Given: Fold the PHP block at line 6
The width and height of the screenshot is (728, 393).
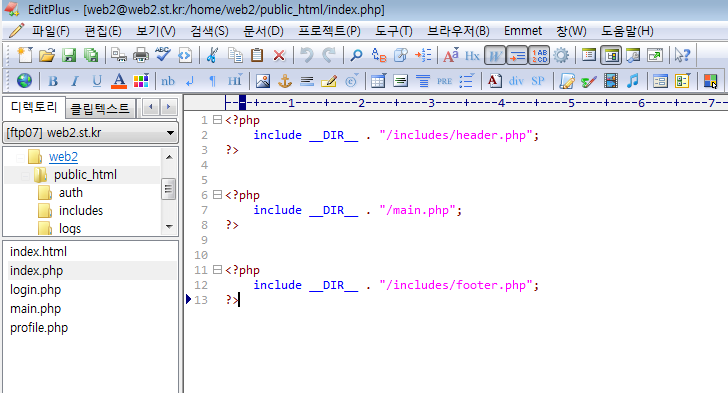Looking at the screenshot, I should click(217, 195).
